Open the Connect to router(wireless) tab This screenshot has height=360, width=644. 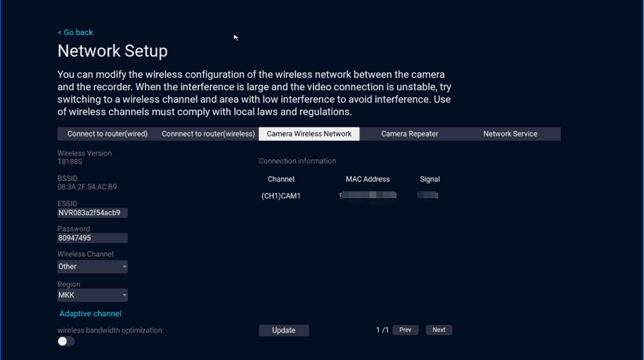[208, 134]
